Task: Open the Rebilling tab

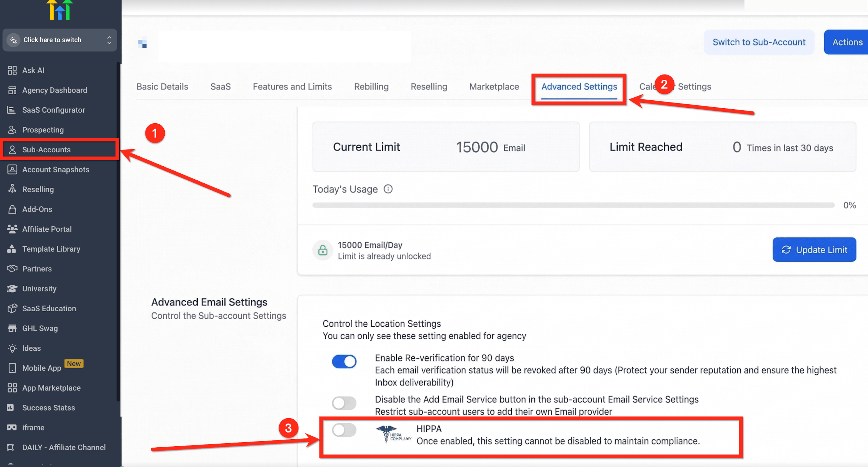Action: click(371, 86)
